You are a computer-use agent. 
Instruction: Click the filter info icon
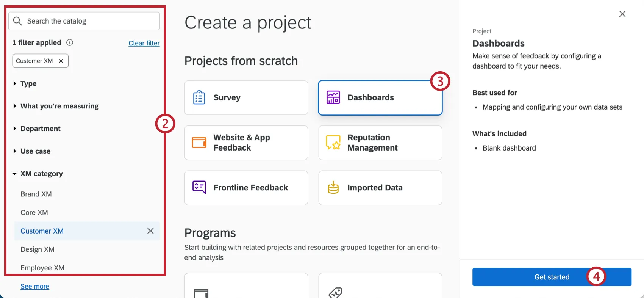[x=70, y=42]
